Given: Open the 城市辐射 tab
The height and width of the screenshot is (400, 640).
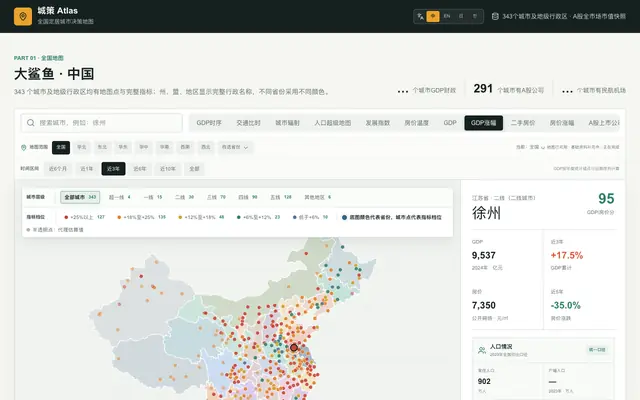Looking at the screenshot, I should (x=287, y=122).
